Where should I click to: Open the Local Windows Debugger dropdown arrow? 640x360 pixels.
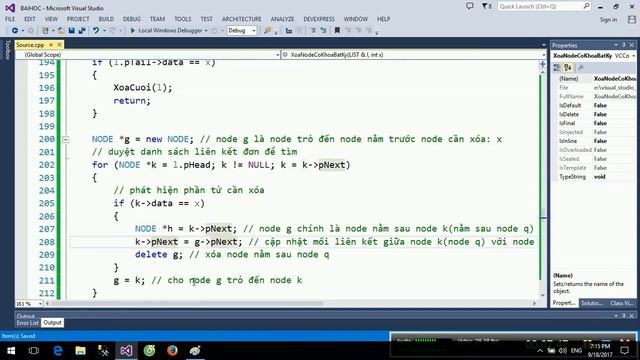(x=206, y=31)
